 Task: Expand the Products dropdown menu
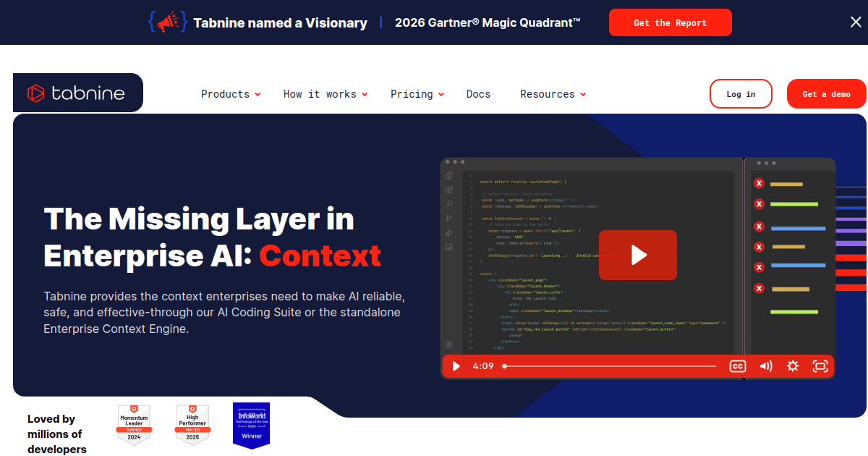coord(231,94)
